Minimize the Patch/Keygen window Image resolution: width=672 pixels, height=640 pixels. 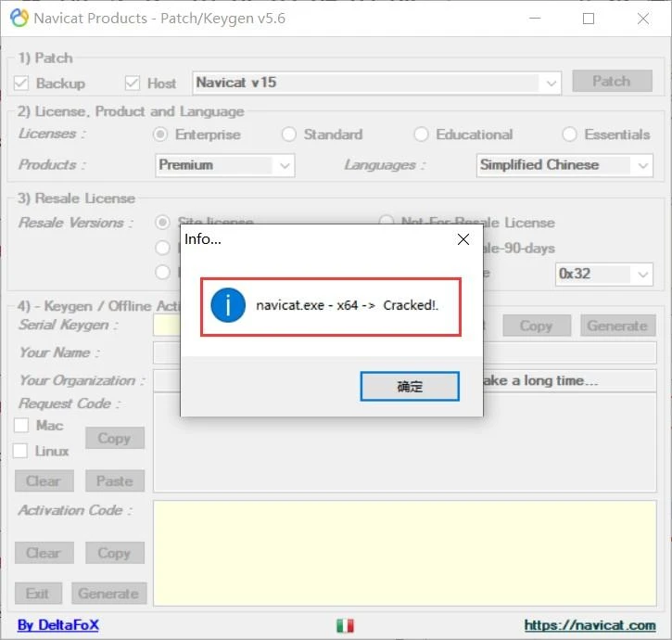click(535, 19)
